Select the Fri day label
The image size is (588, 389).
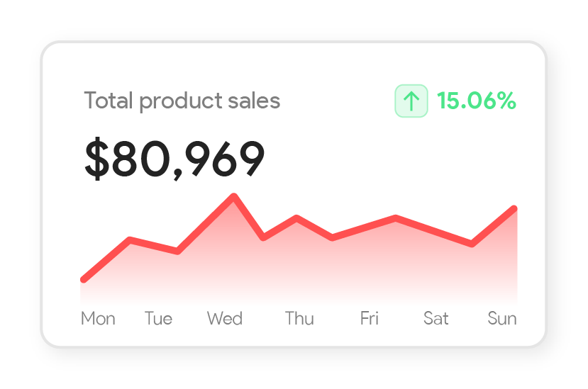point(369,319)
